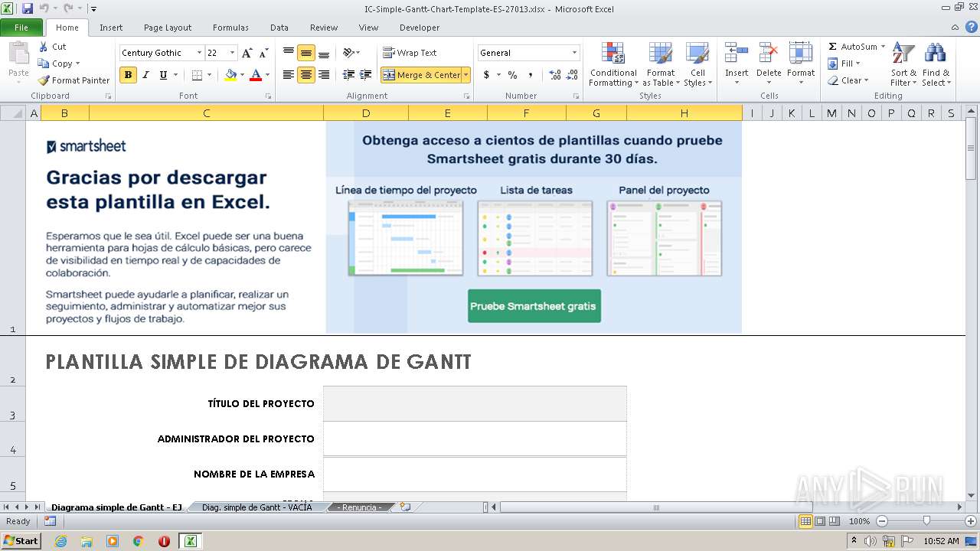Toggle Underline formatting

tap(163, 75)
